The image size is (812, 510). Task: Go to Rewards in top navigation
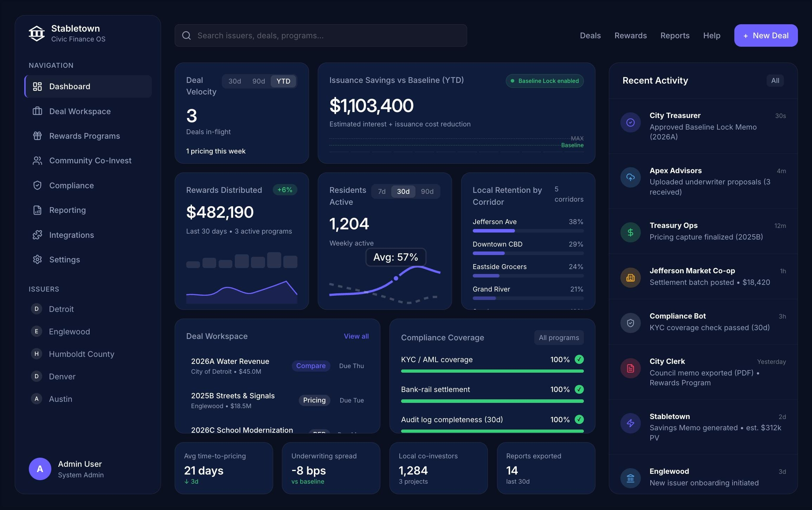coord(630,35)
